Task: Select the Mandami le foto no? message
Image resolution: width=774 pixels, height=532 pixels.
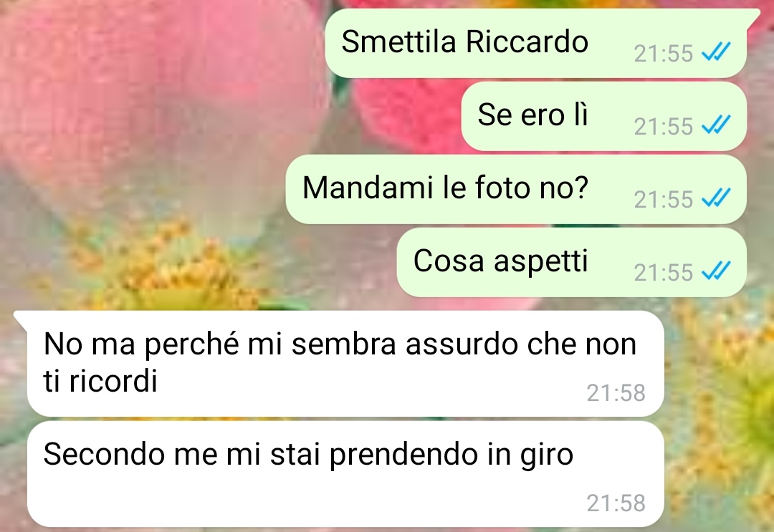Action: 516,189
